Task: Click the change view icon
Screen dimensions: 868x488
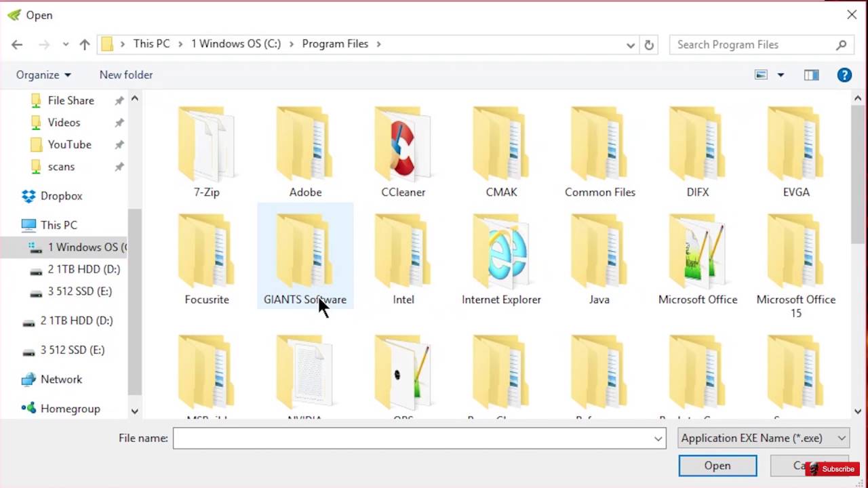Action: pyautogui.click(x=761, y=75)
